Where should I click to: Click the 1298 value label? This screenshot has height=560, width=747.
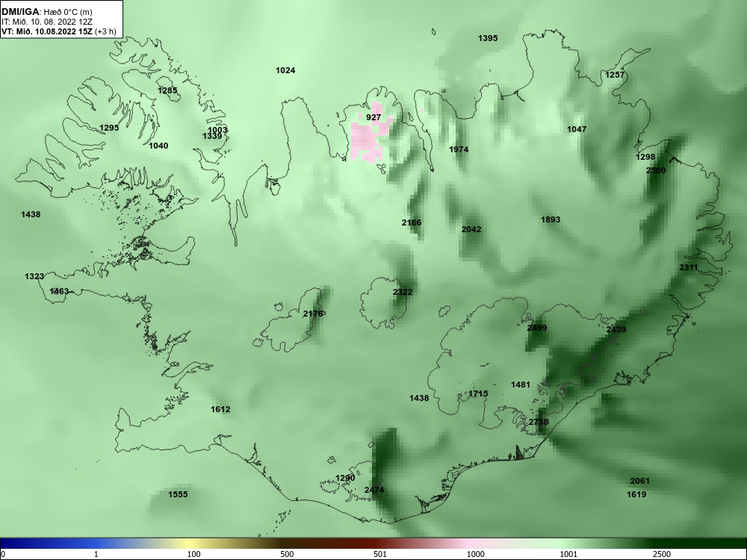pyautogui.click(x=645, y=157)
